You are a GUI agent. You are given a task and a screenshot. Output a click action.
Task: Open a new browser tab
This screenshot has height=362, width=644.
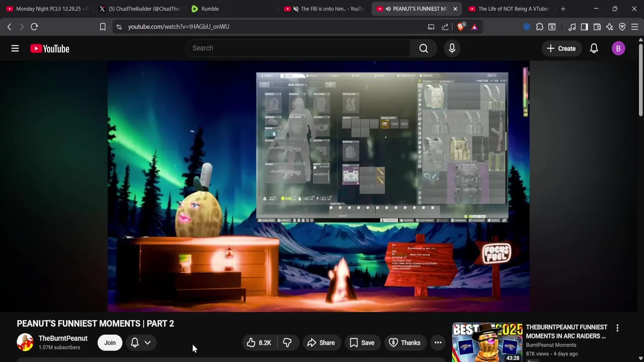click(x=563, y=9)
